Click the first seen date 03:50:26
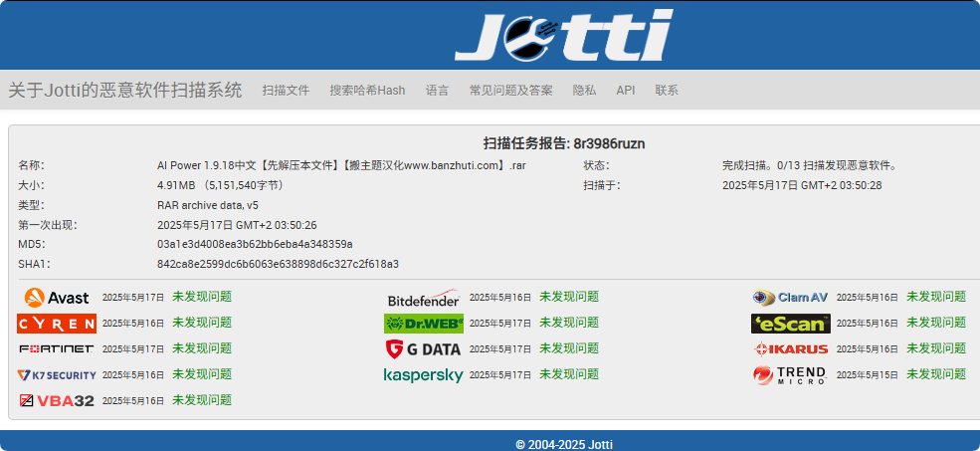The height and width of the screenshot is (451, 980). click(237, 225)
